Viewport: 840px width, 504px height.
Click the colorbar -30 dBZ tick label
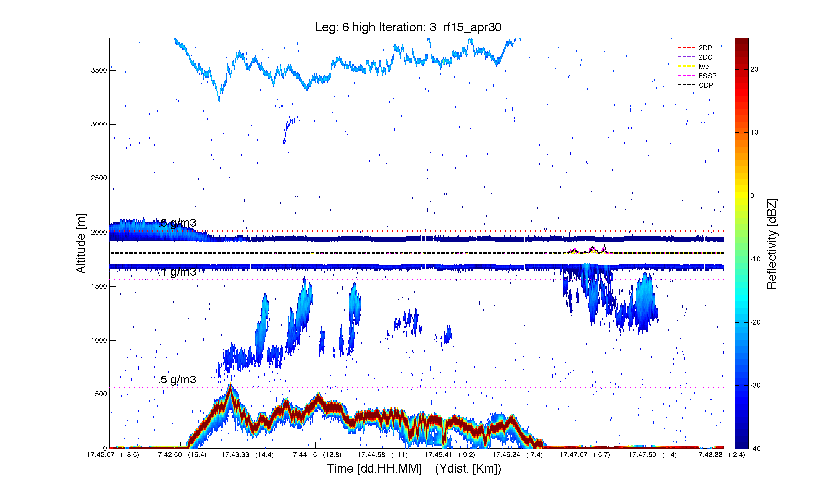tap(755, 385)
